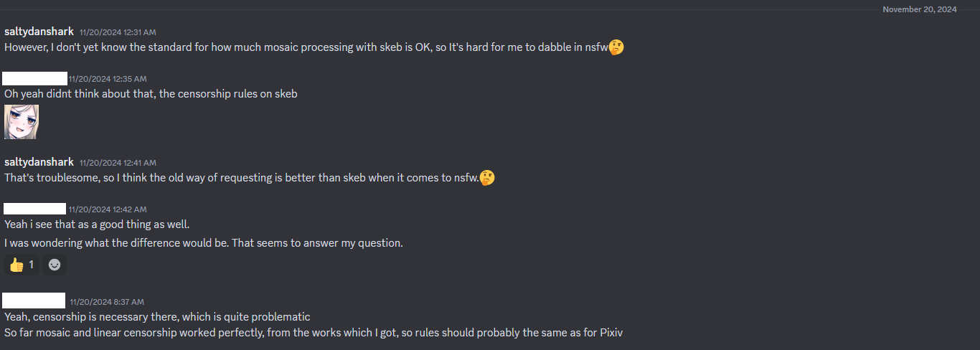Click the 12:31 AM message timestamp
The height and width of the screenshot is (350, 980).
118,32
